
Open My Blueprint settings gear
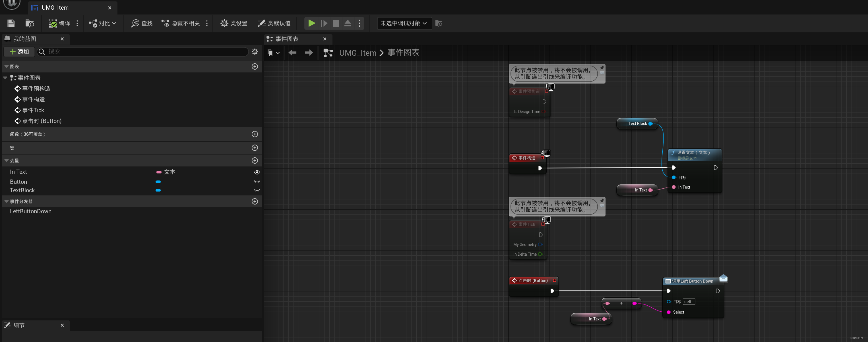tap(255, 51)
